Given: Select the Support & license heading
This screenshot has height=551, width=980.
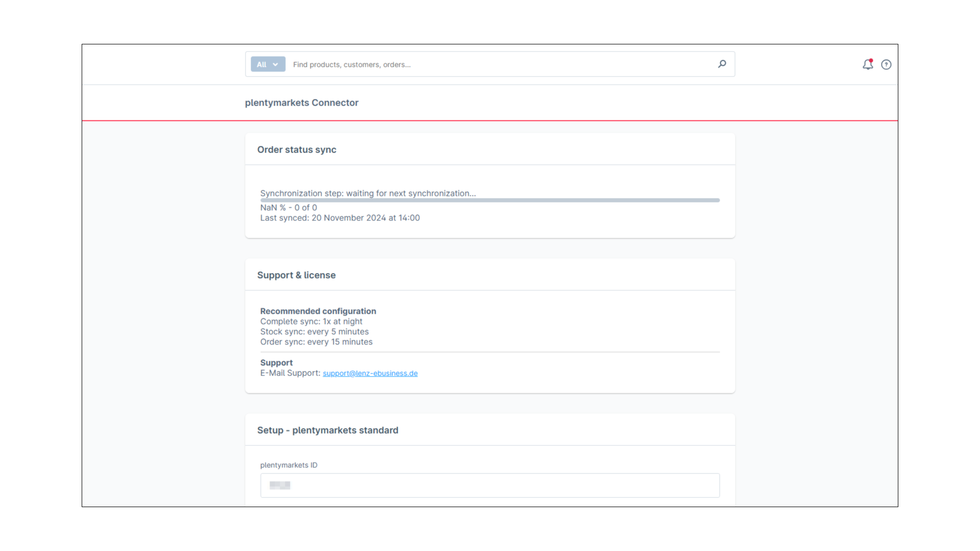Looking at the screenshot, I should [x=297, y=275].
